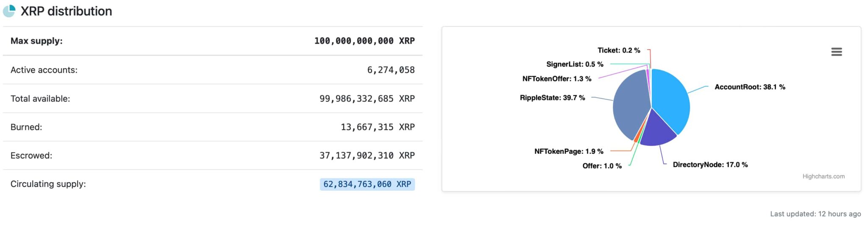Click the Offer: 1.0 % label
This screenshot has width=868, height=228.
tap(602, 166)
